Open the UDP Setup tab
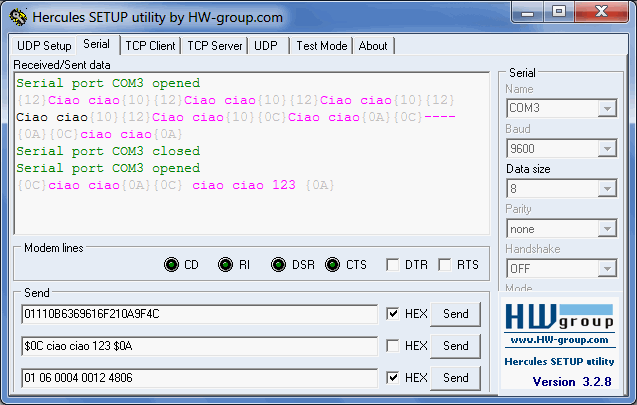The width and height of the screenshot is (637, 405). pyautogui.click(x=43, y=46)
